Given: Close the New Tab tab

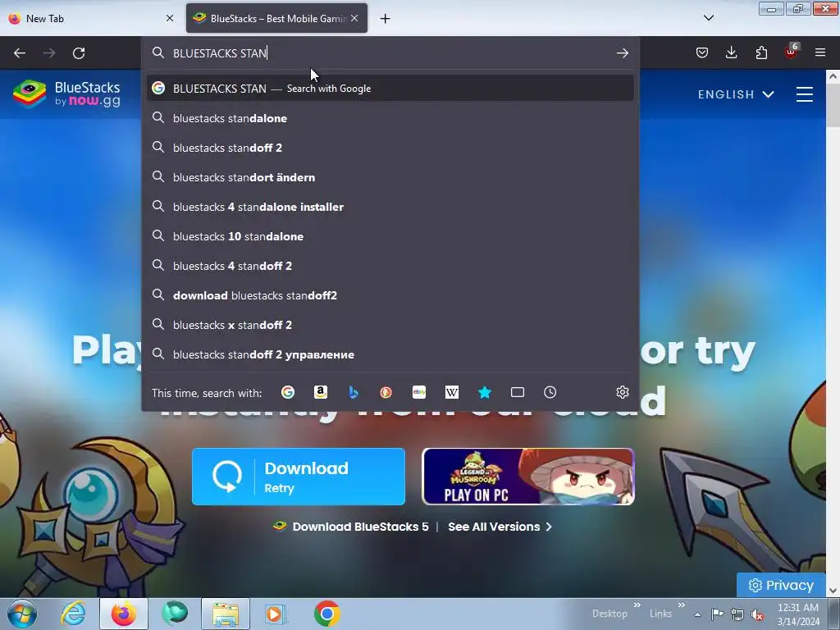Looking at the screenshot, I should pos(170,18).
